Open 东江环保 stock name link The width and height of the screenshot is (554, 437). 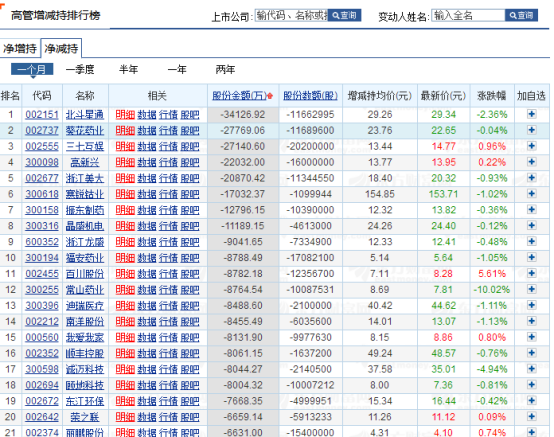85,401
